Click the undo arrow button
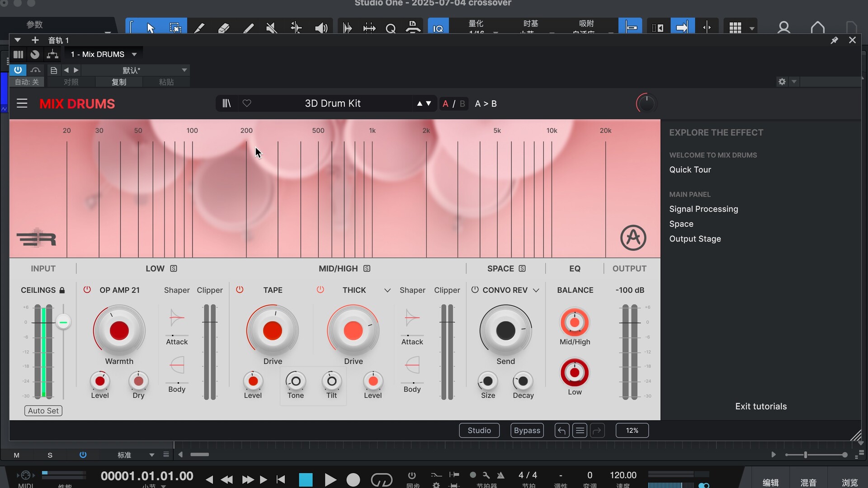 coord(562,431)
